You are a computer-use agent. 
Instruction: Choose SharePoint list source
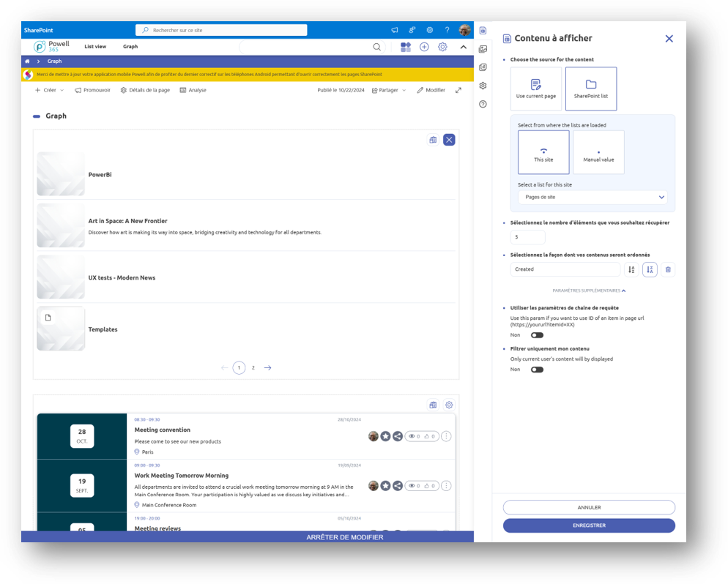point(590,89)
